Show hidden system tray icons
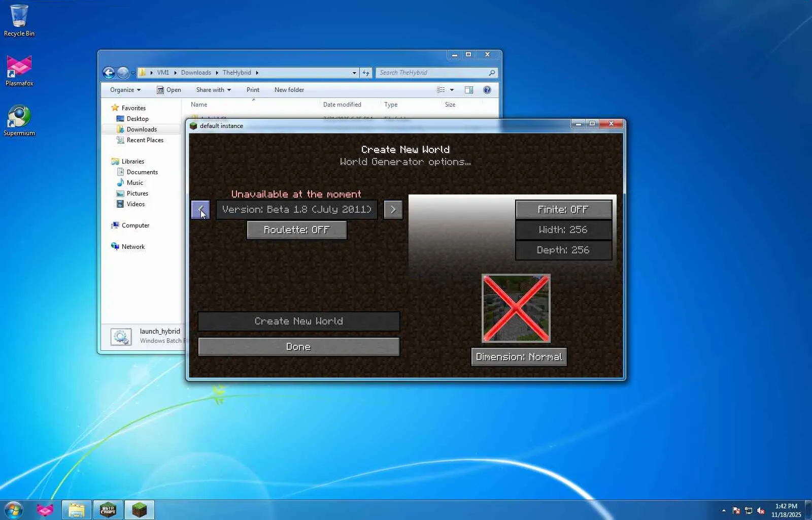Image resolution: width=812 pixels, height=520 pixels. 724,510
